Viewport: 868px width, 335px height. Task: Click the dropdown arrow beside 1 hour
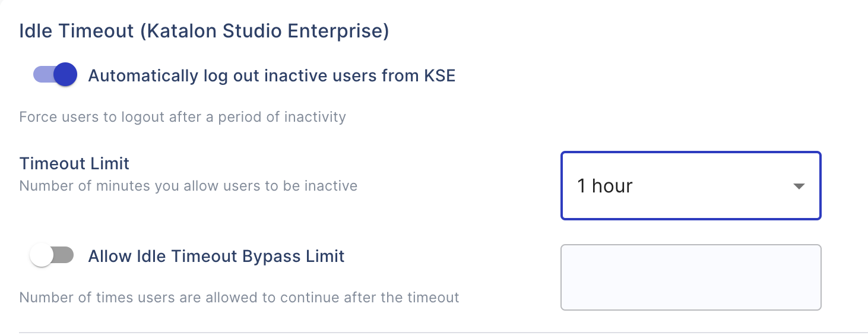799,187
